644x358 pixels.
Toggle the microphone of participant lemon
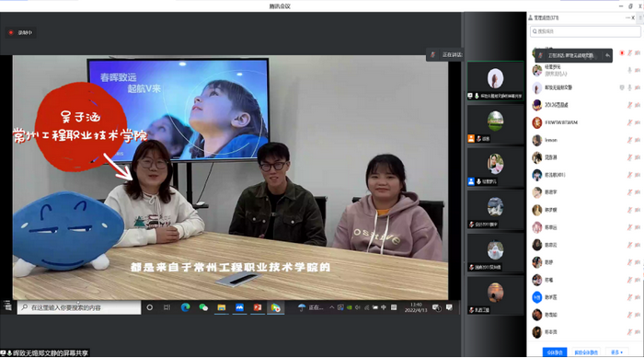629,140
